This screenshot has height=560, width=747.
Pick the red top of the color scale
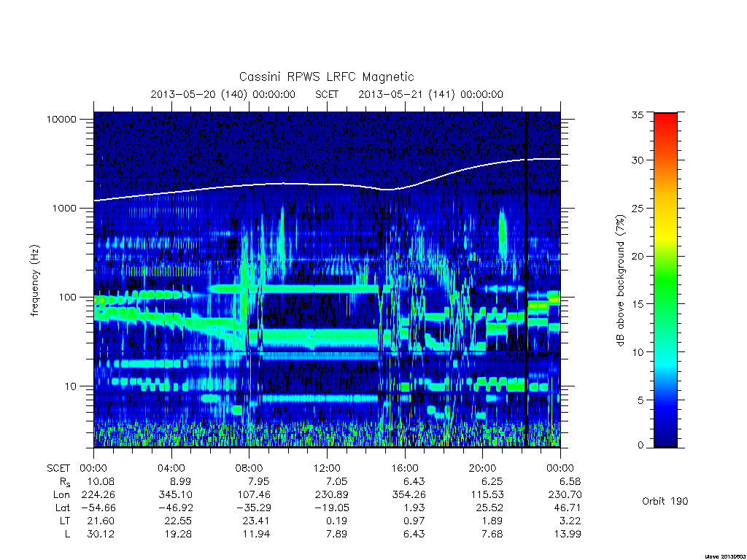[x=665, y=119]
